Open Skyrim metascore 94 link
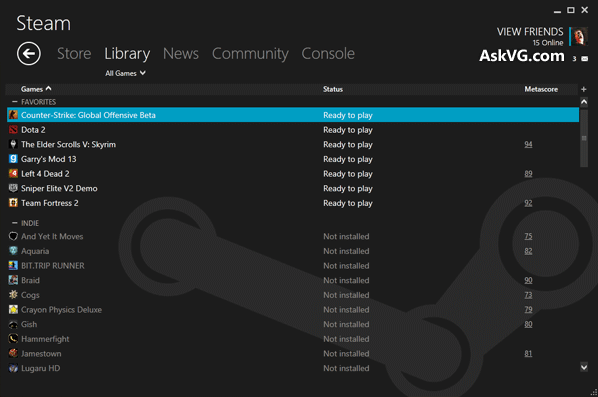This screenshot has height=397, width=598. (x=528, y=144)
